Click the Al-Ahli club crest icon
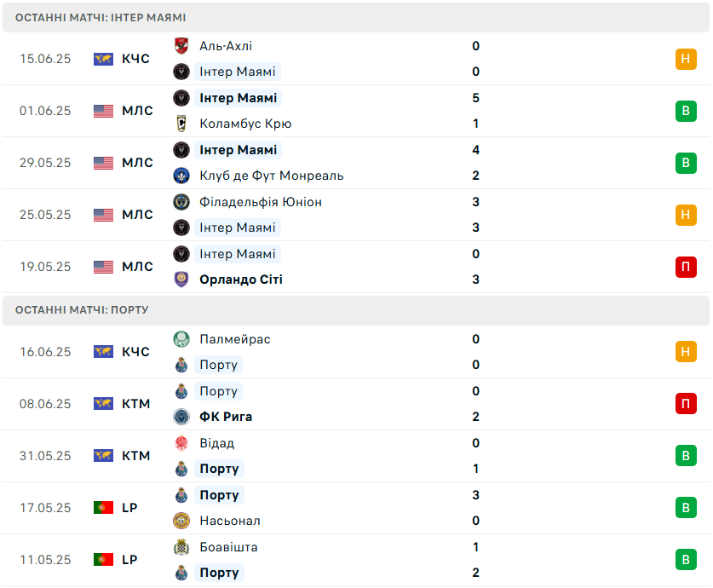This screenshot has width=713, height=588. pyautogui.click(x=181, y=46)
